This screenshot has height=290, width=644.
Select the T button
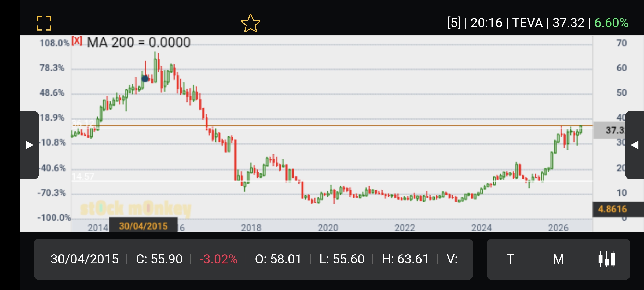(510, 259)
